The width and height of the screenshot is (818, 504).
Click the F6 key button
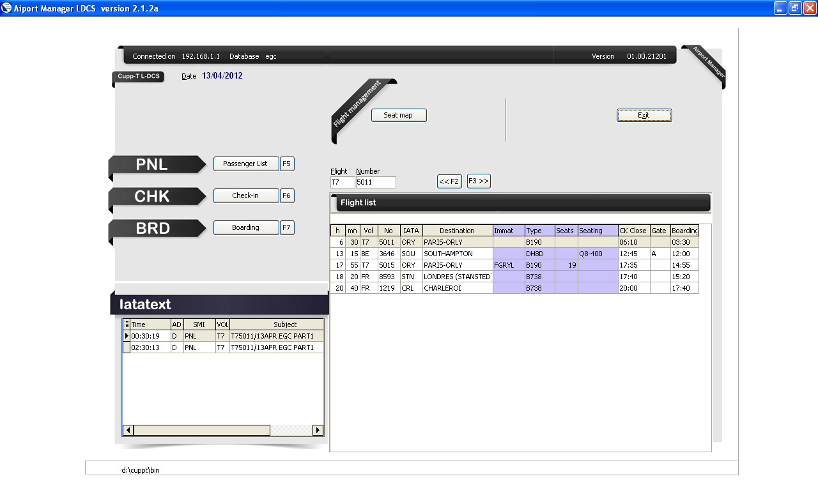287,196
